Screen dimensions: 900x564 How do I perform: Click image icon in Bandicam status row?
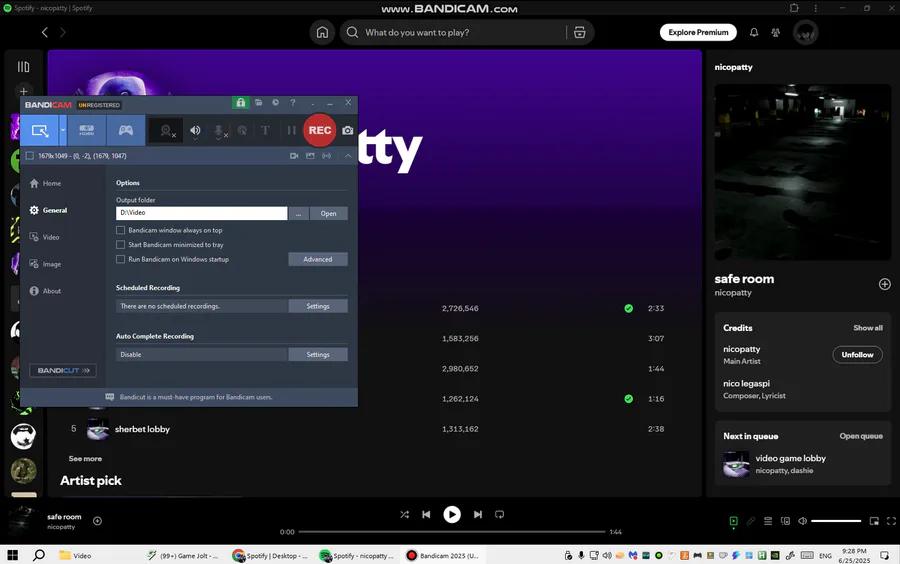coord(310,155)
